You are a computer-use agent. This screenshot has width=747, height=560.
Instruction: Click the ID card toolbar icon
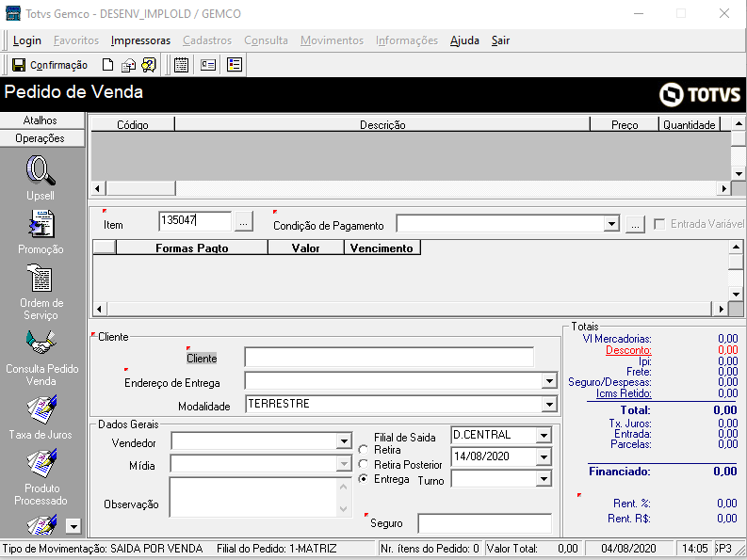pyautogui.click(x=208, y=65)
